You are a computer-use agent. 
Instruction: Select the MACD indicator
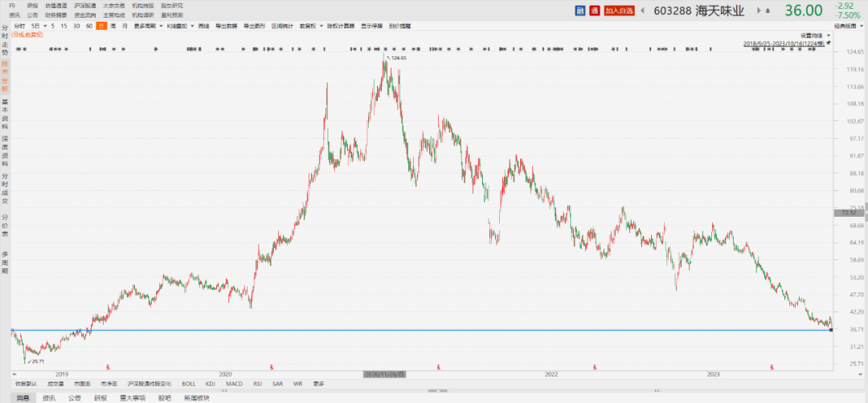point(234,384)
